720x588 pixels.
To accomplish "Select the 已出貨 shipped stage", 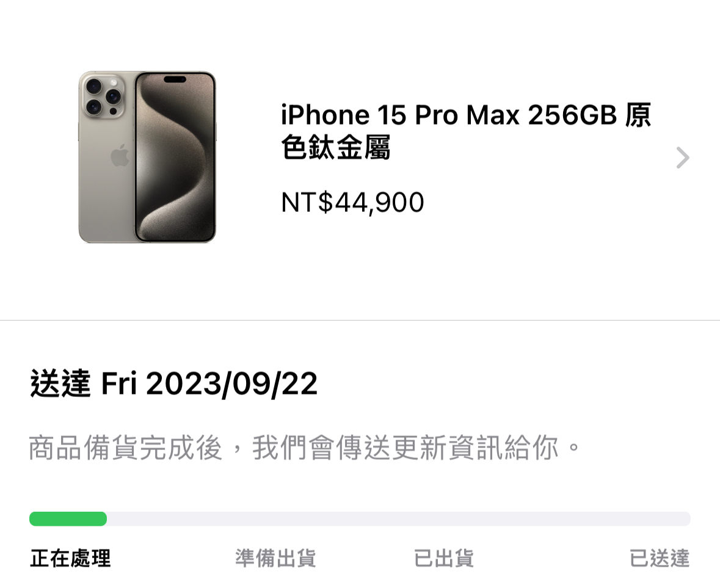I will (x=443, y=559).
